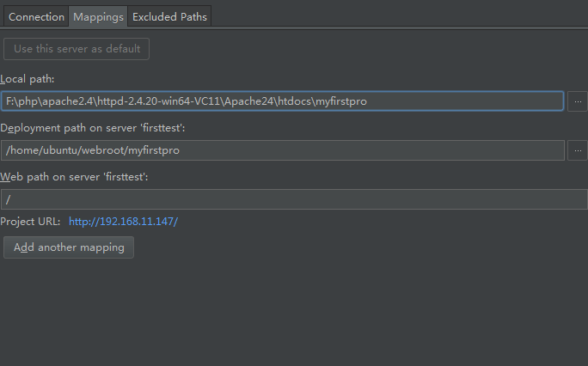Open the Connection tab
The height and width of the screenshot is (366, 588).
36,16
